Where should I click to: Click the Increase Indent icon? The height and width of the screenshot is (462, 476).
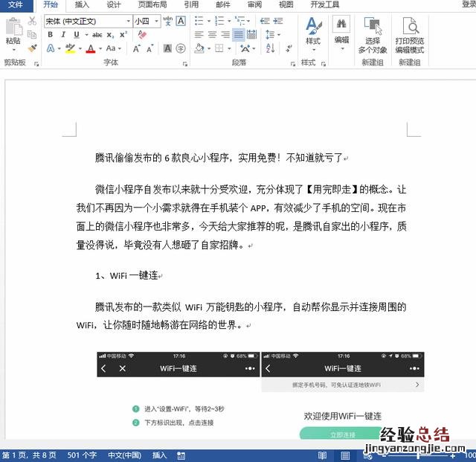point(277,21)
